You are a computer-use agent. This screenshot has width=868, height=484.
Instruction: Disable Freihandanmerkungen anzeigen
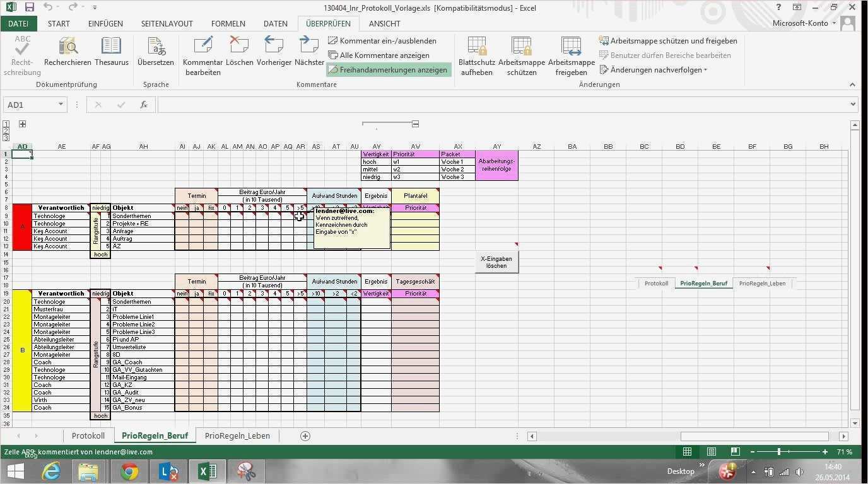coord(388,69)
